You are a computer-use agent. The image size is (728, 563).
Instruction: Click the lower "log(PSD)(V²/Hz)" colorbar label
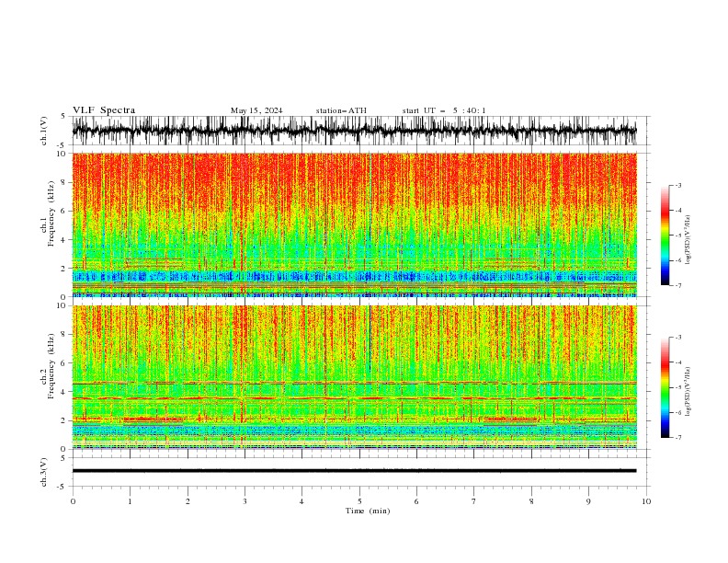688,392
